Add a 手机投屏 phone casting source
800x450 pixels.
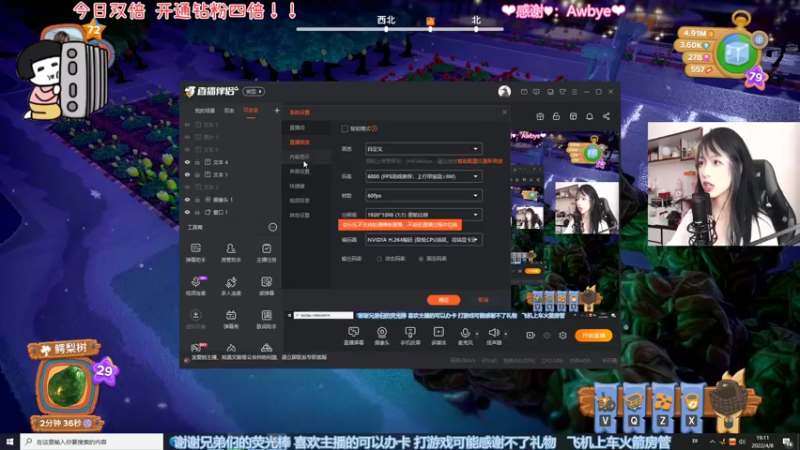pyautogui.click(x=410, y=336)
